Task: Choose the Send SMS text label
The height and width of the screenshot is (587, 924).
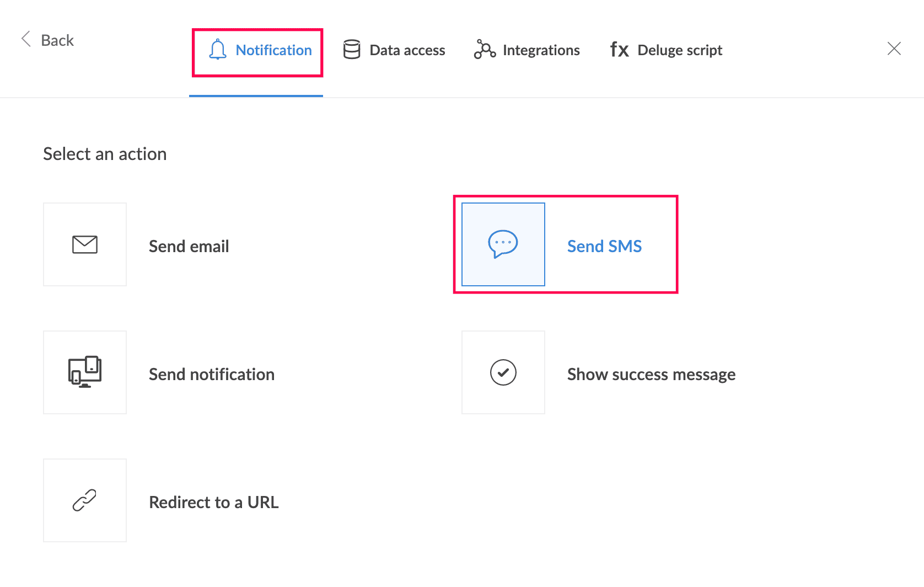Action: 605,246
